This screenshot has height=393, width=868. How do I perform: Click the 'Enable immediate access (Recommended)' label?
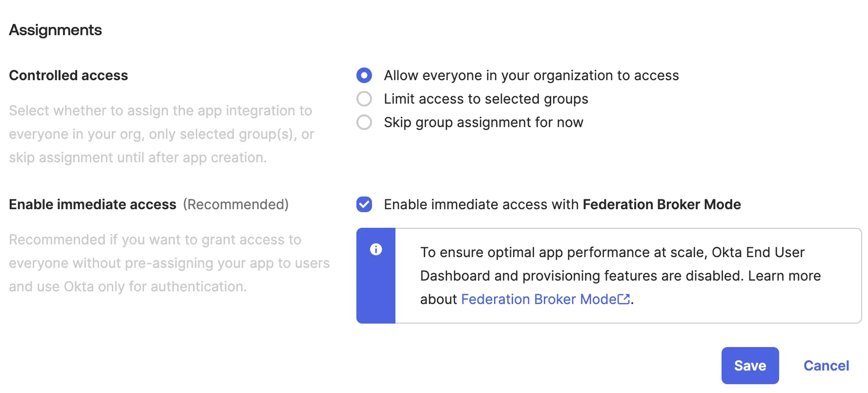coord(148,204)
